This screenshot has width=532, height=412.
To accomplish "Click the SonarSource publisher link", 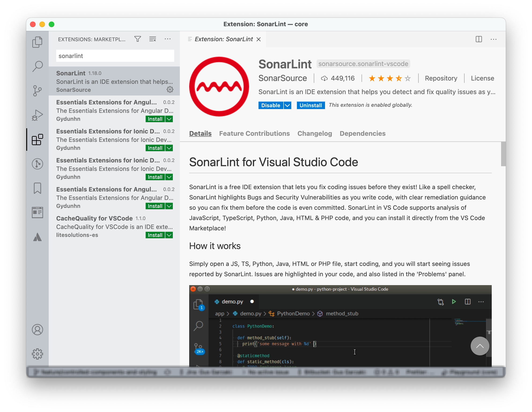I will 283,78.
